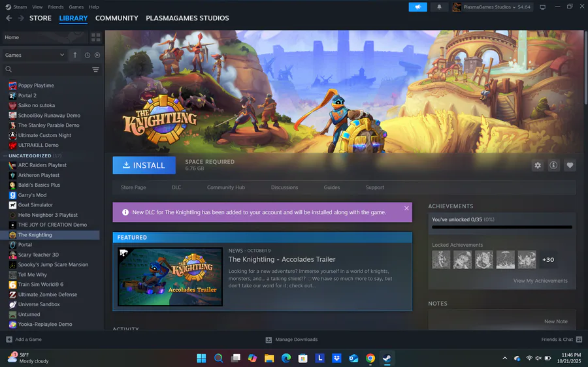Go to the Store tab
Image resolution: width=588 pixels, height=367 pixels.
pyautogui.click(x=41, y=18)
